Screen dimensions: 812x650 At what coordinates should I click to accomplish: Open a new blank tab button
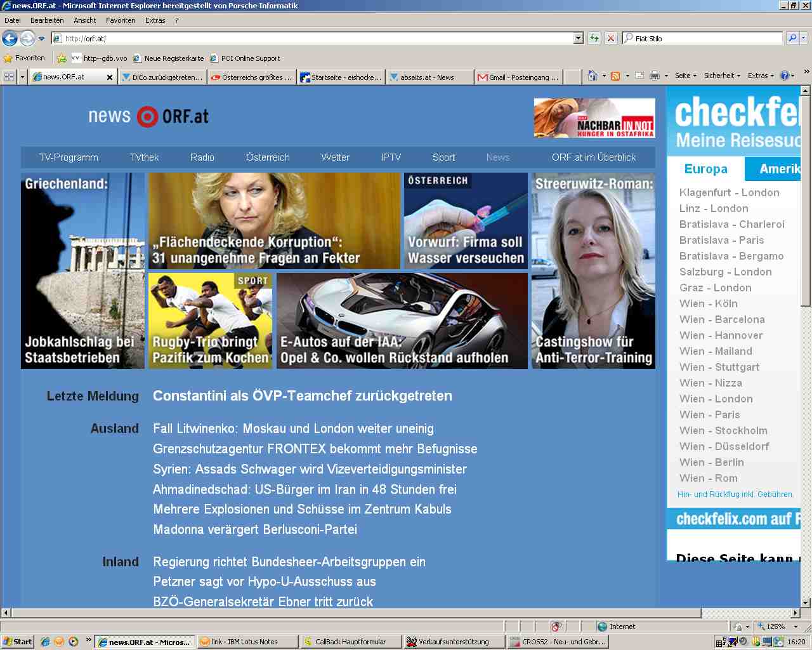pyautogui.click(x=573, y=77)
